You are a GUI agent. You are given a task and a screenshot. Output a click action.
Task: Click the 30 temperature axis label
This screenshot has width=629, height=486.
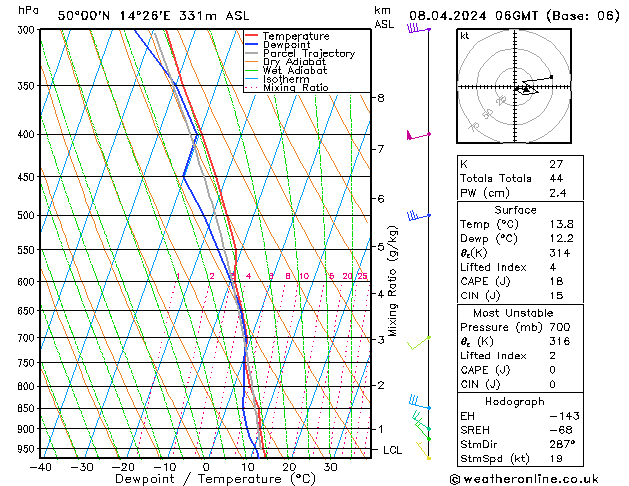point(330,467)
